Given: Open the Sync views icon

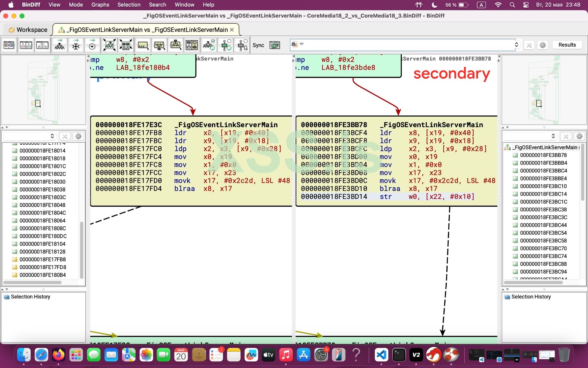Looking at the screenshot, I should coord(275,45).
